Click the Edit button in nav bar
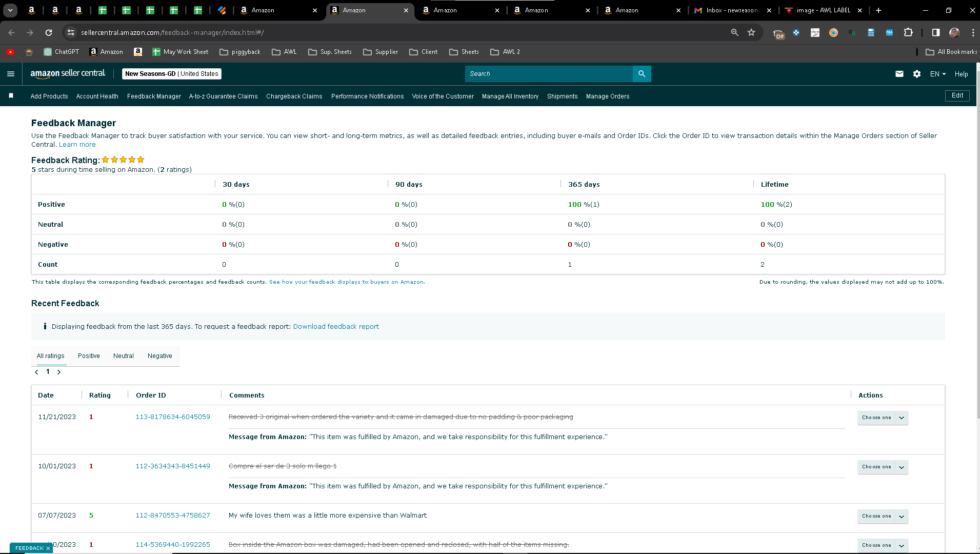The width and height of the screenshot is (980, 554). [x=957, y=96]
